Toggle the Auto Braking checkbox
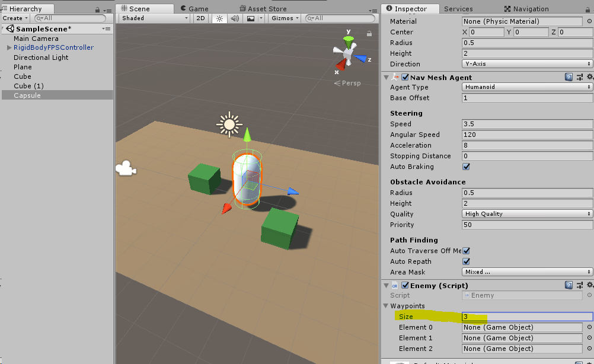Screen dimensions: 594x364 (466, 167)
